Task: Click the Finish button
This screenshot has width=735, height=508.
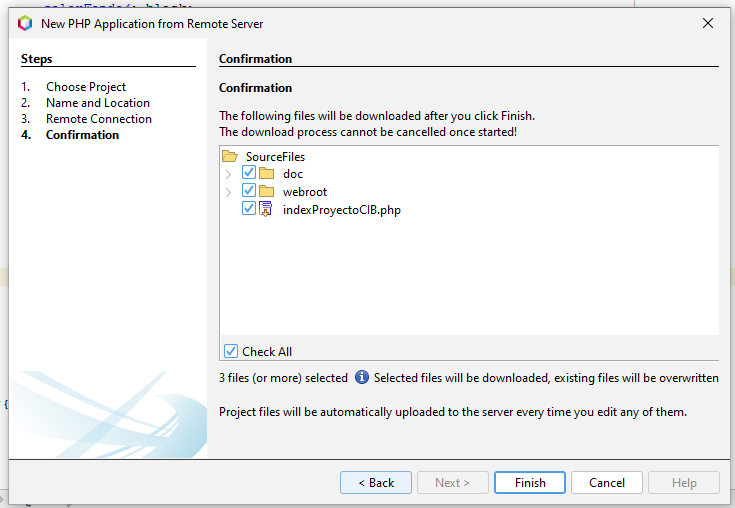Action: (530, 482)
